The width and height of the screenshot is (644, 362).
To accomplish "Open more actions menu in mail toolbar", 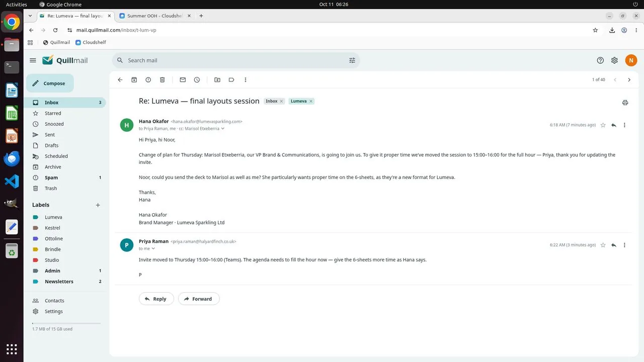I will [x=246, y=80].
